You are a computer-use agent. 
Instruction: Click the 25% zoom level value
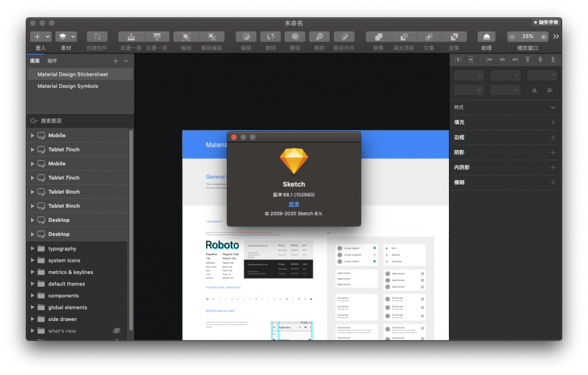(x=528, y=36)
